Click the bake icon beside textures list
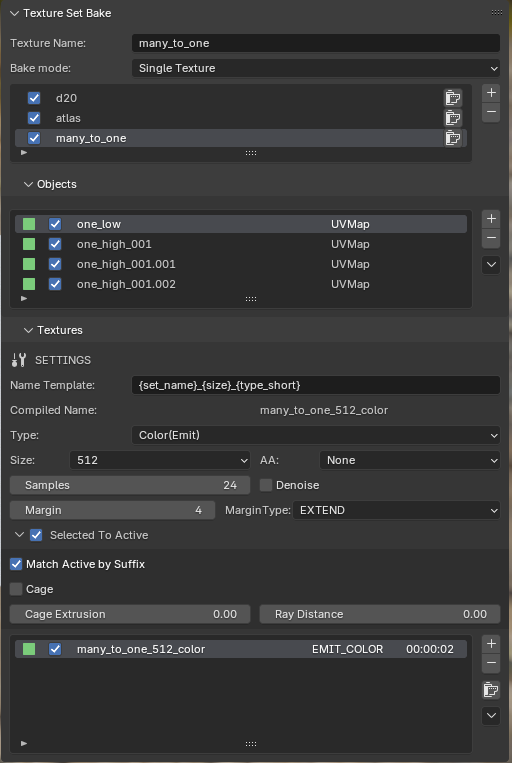Screen dimensions: 512x763 point(491,690)
